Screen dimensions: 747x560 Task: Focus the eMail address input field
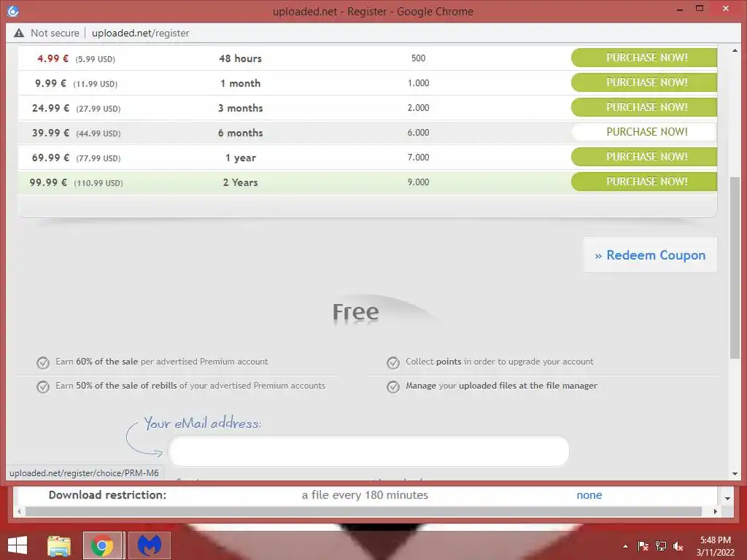coord(368,451)
